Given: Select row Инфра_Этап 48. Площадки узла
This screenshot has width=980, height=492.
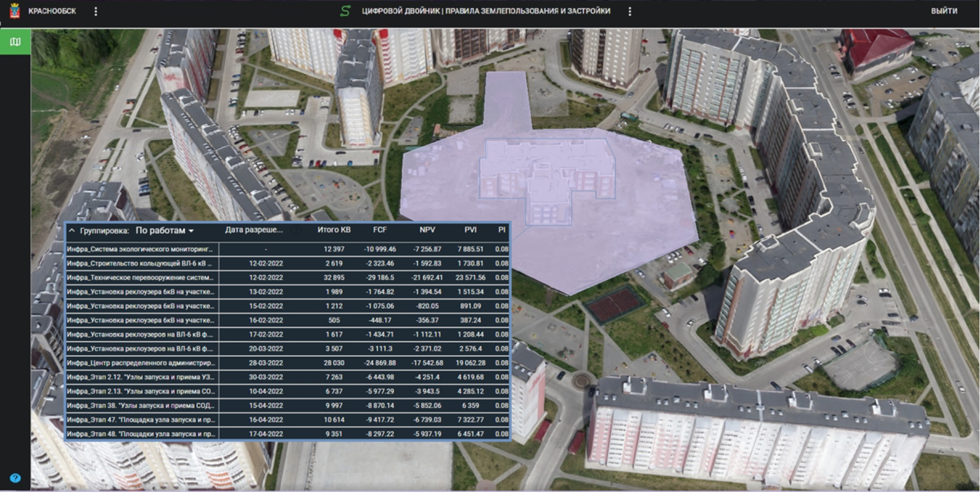Looking at the screenshot, I should pyautogui.click(x=288, y=434).
